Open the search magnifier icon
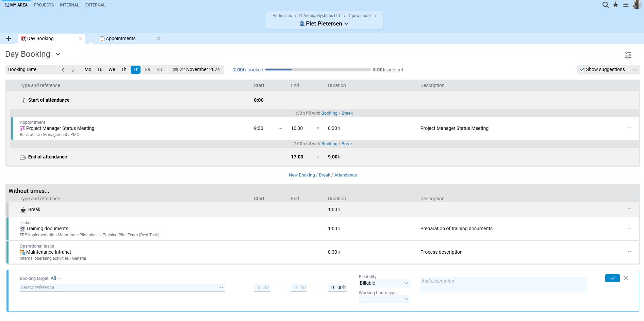Image resolution: width=644 pixels, height=321 pixels. 605,5
